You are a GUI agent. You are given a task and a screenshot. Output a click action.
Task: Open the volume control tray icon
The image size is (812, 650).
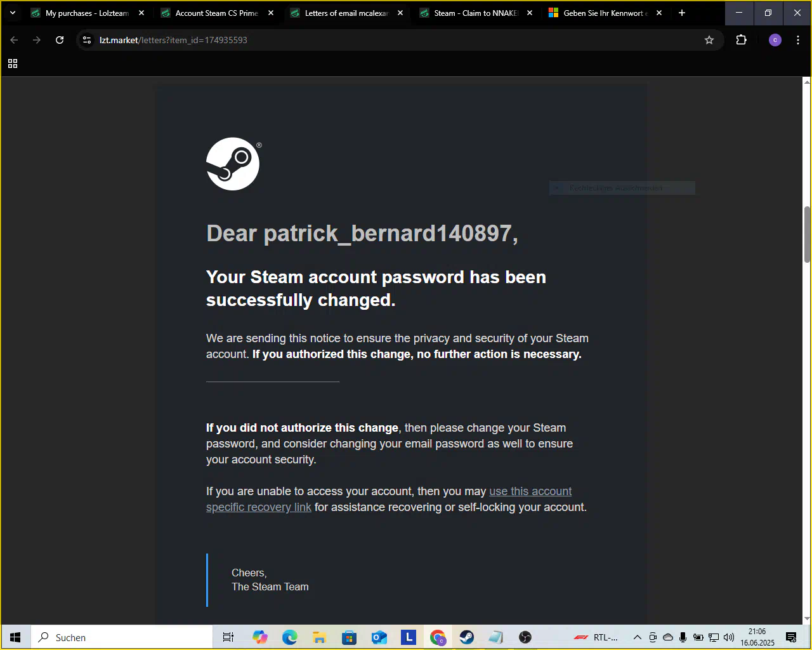729,637
